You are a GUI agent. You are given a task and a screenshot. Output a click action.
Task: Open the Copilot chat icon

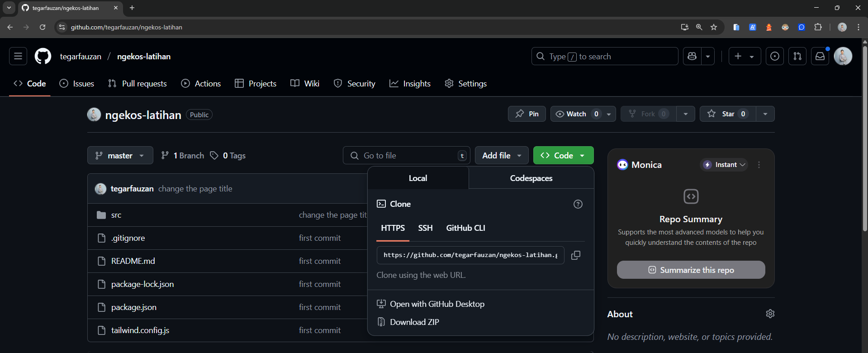click(x=692, y=56)
